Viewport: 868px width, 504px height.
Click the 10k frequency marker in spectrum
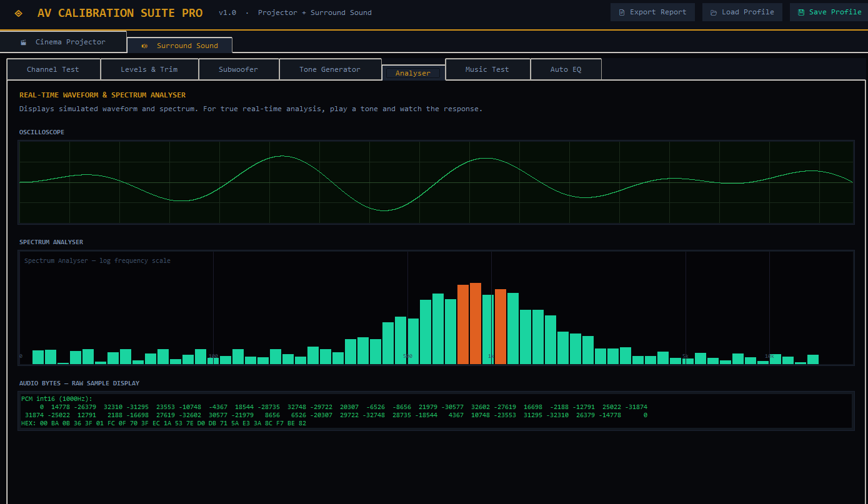point(769,356)
